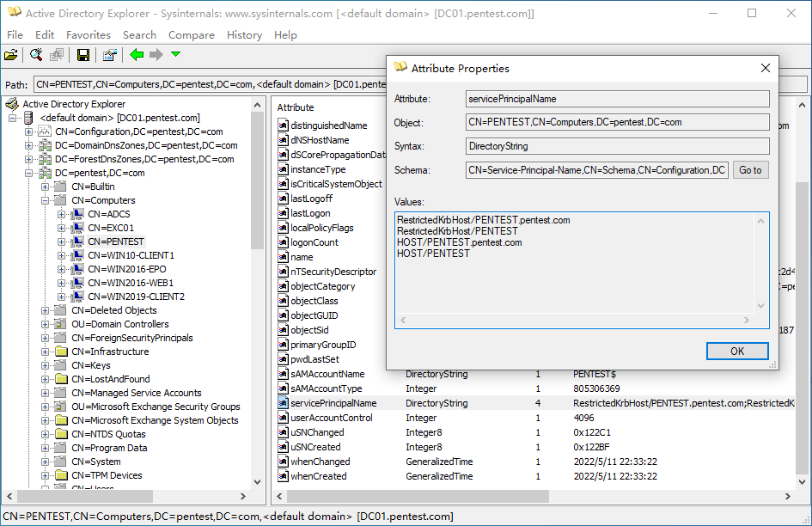Image resolution: width=812 pixels, height=526 pixels.
Task: Click the Save snapshot floppy icon
Action: point(82,55)
